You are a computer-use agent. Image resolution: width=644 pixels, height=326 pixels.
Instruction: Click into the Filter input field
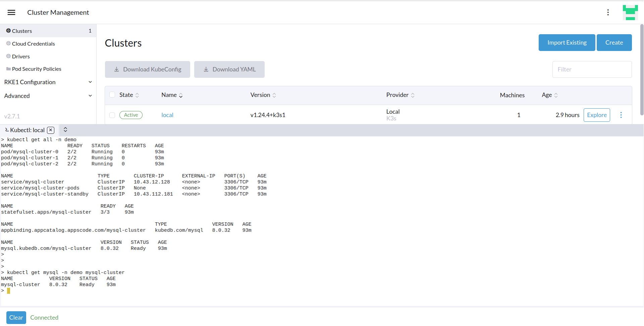pos(592,69)
